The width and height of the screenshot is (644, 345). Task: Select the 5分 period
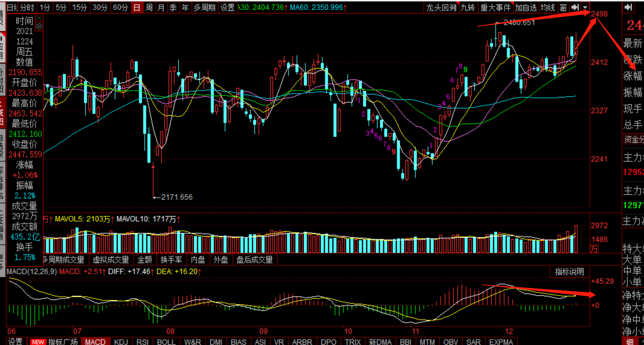click(x=61, y=8)
